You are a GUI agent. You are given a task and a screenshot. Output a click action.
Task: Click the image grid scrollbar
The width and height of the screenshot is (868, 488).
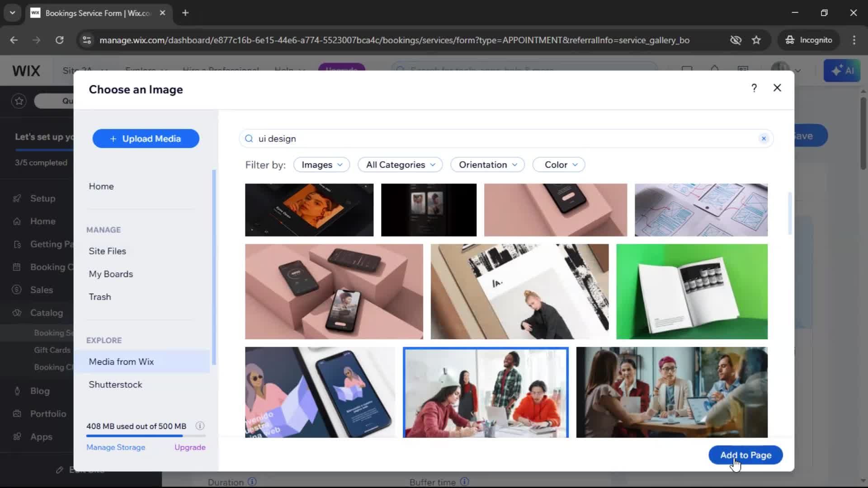[790, 213]
